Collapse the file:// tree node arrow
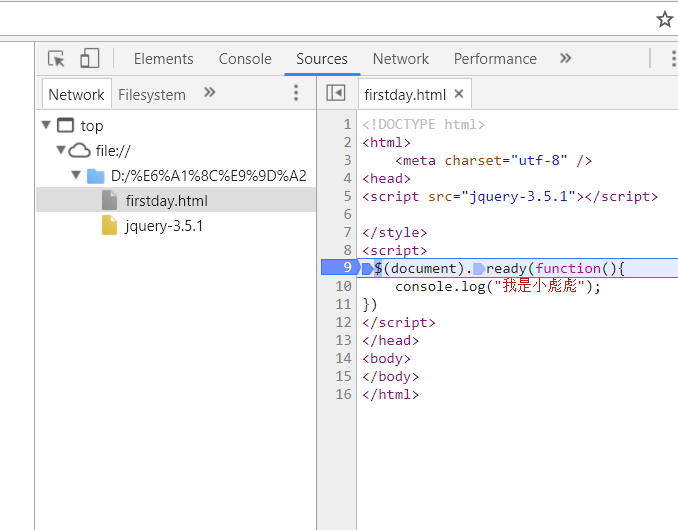Viewport: 678px width, 530px height. click(x=61, y=150)
